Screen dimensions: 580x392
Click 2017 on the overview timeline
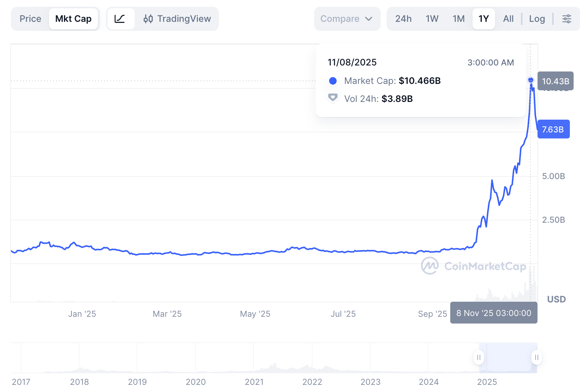coord(21,382)
